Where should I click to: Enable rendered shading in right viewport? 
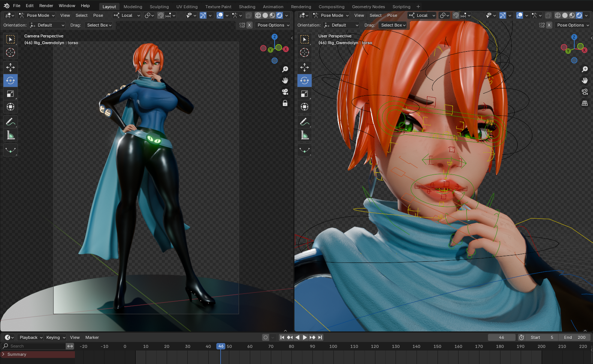point(579,15)
